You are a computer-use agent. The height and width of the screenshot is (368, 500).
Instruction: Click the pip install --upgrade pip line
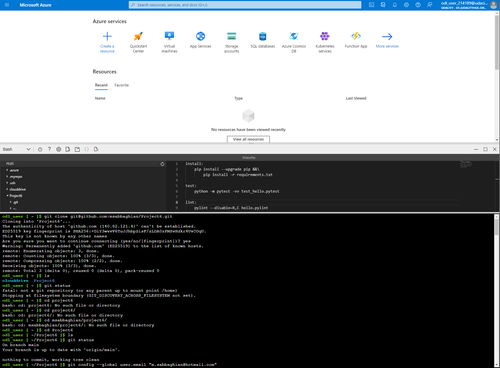(x=227, y=169)
